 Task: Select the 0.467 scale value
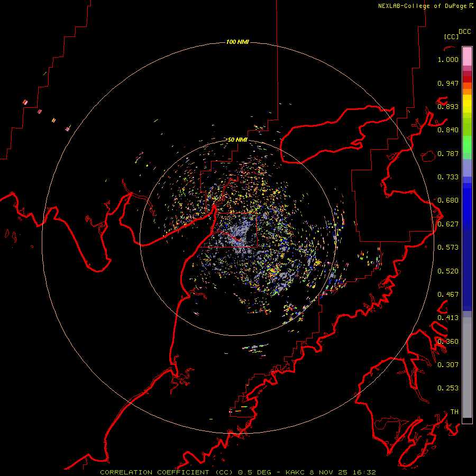click(x=448, y=295)
